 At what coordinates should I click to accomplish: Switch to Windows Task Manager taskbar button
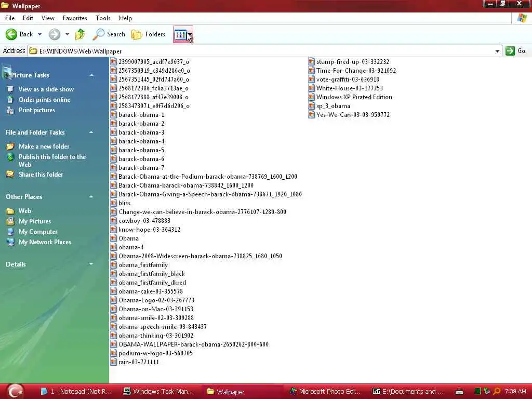[x=159, y=392]
